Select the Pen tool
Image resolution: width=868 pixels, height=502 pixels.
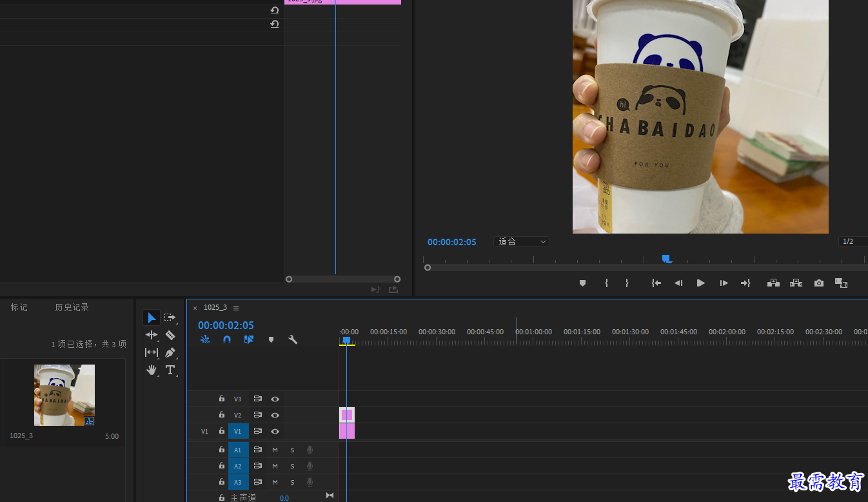(x=170, y=352)
